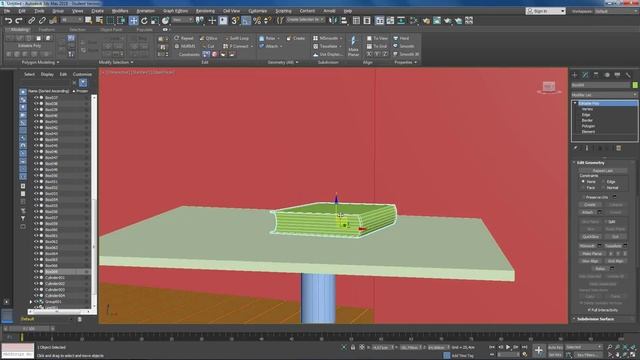Screen dimensions: 640x360
Task: Click the Play Animation button
Action: coord(508,347)
